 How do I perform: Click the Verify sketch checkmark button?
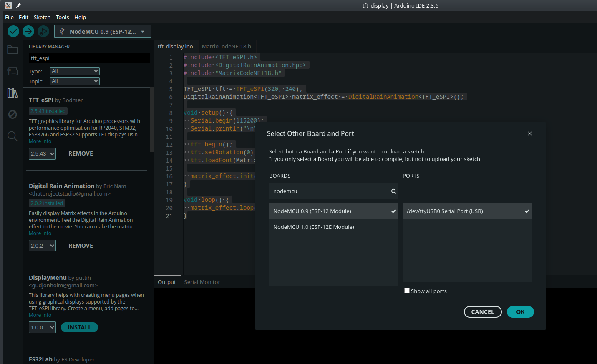click(13, 31)
